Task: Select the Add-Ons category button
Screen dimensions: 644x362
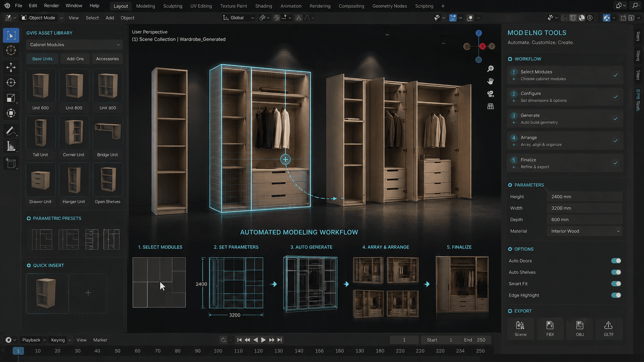Action: coord(75,59)
